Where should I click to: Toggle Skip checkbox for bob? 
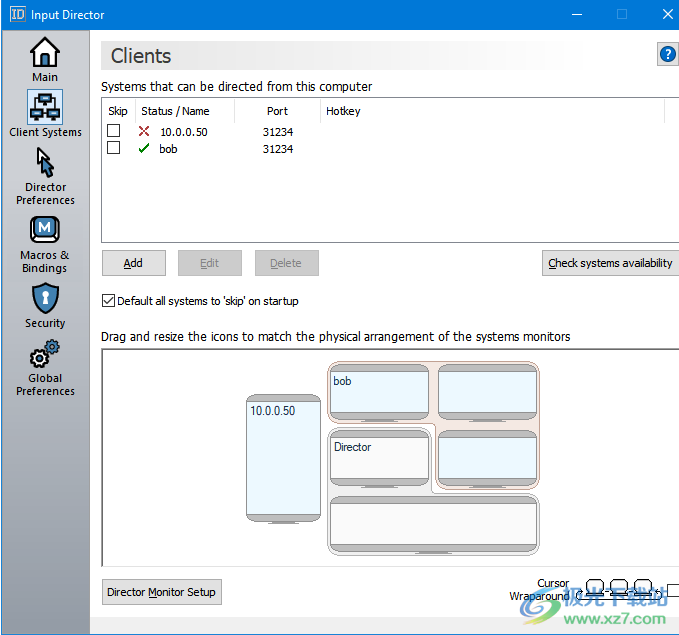tap(113, 148)
